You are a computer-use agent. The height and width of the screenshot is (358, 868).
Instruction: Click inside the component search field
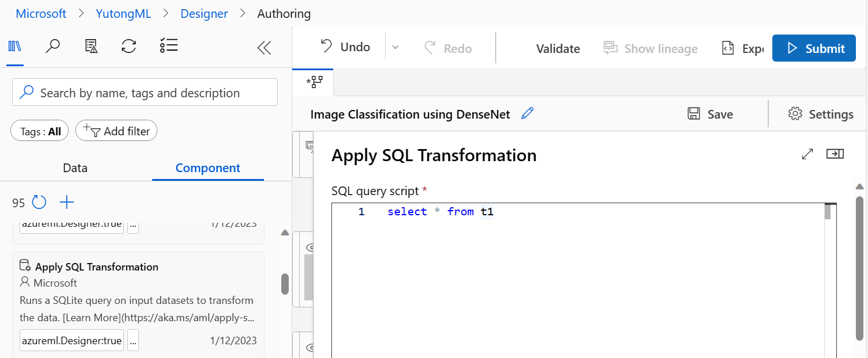(145, 92)
